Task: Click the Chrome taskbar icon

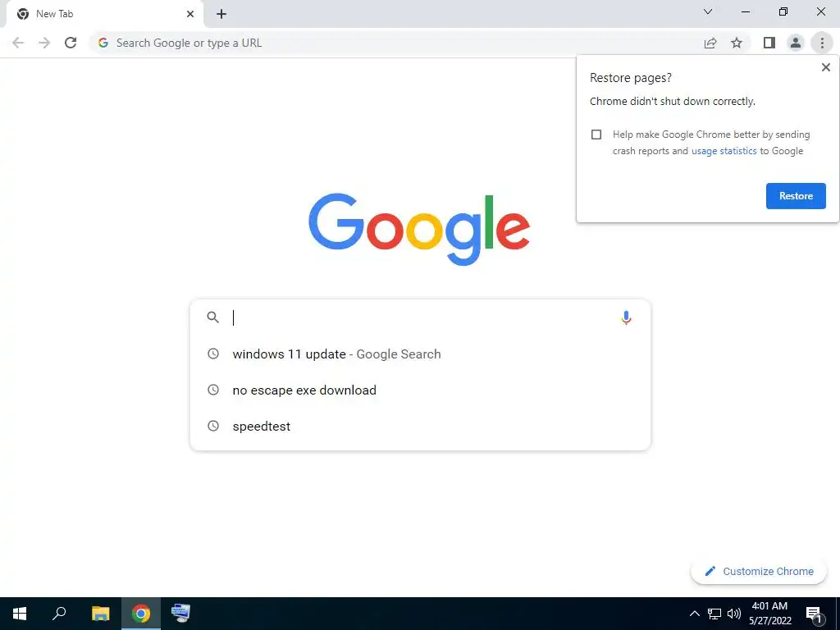Action: click(141, 614)
